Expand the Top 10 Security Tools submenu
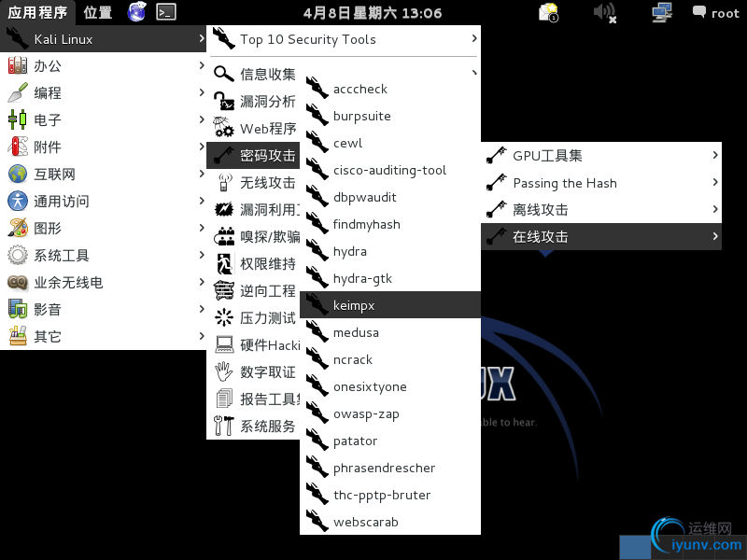 tap(473, 40)
